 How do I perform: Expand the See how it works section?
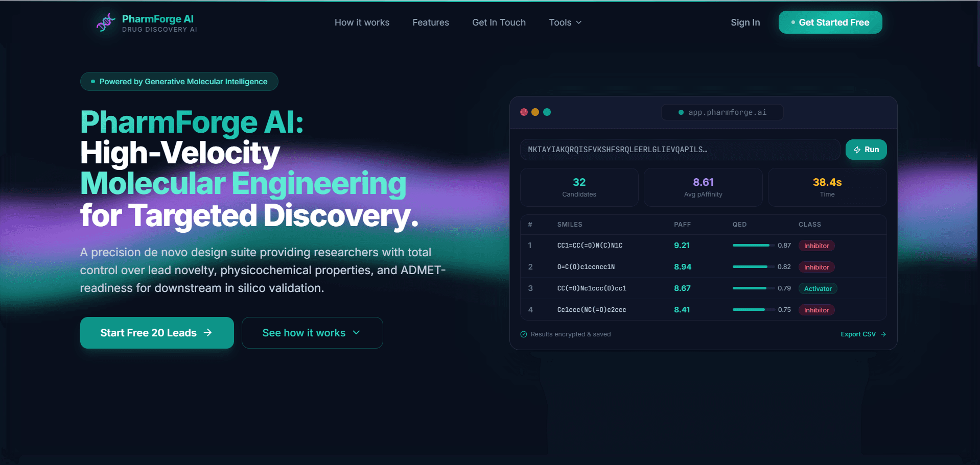pyautogui.click(x=312, y=332)
